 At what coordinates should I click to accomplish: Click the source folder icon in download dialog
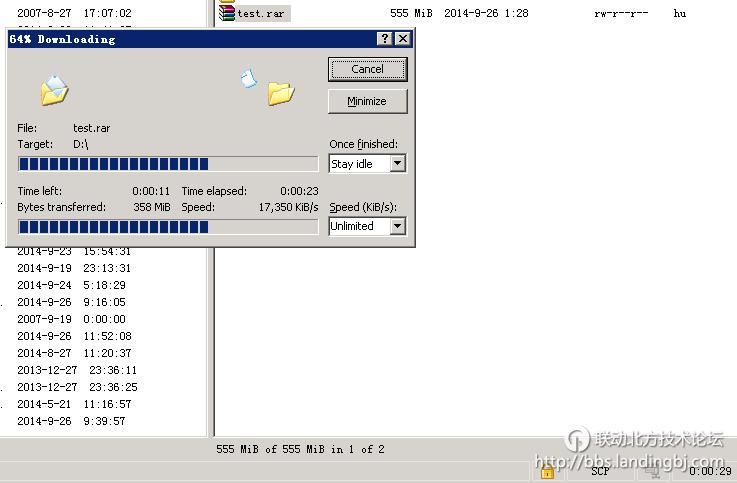click(x=54, y=90)
